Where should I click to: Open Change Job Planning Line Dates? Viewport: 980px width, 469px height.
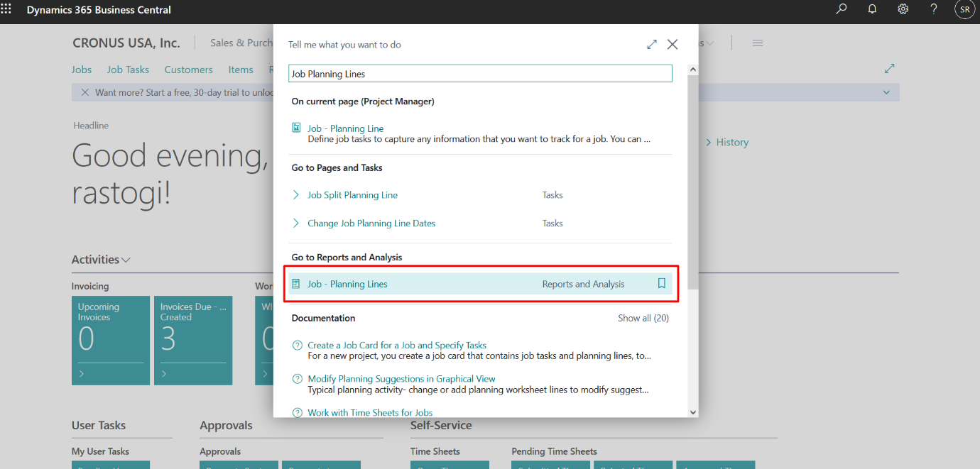(371, 224)
